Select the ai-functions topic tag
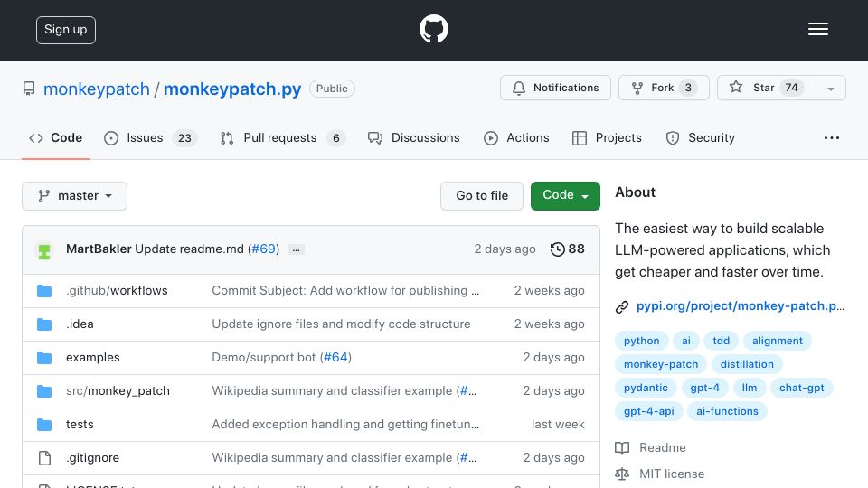868x488 pixels. pos(727,411)
